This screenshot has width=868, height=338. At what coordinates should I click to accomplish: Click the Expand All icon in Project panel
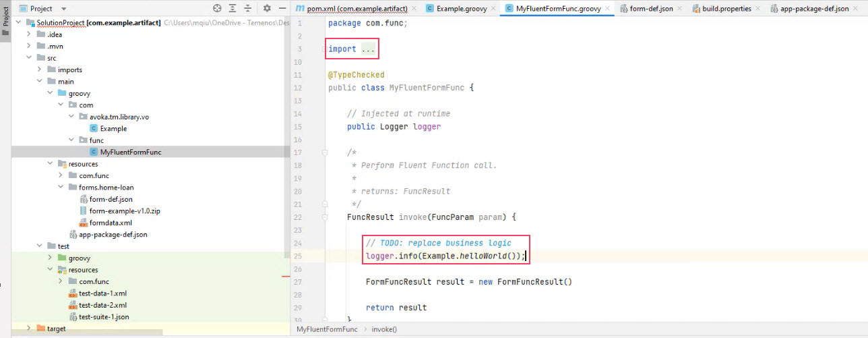tap(232, 9)
